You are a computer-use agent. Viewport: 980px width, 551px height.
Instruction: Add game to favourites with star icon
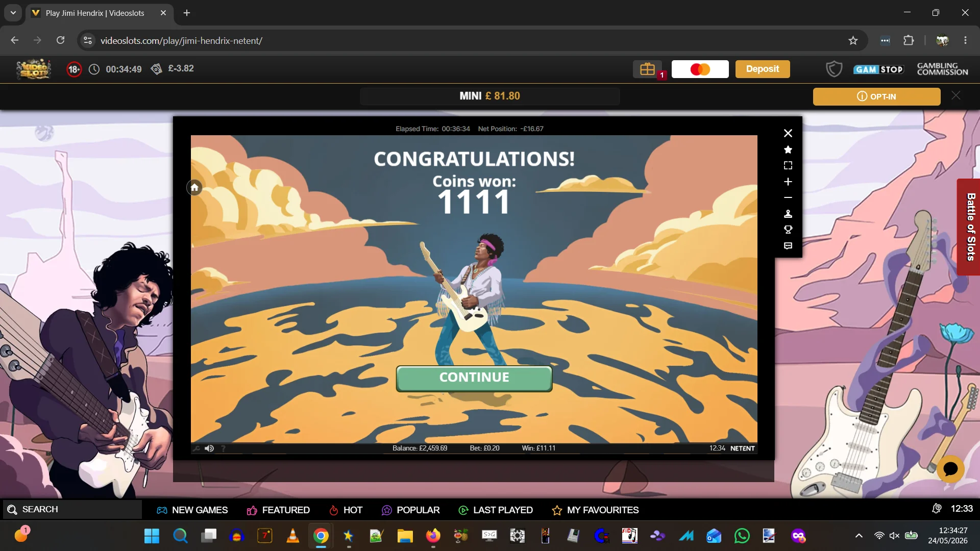pos(788,149)
